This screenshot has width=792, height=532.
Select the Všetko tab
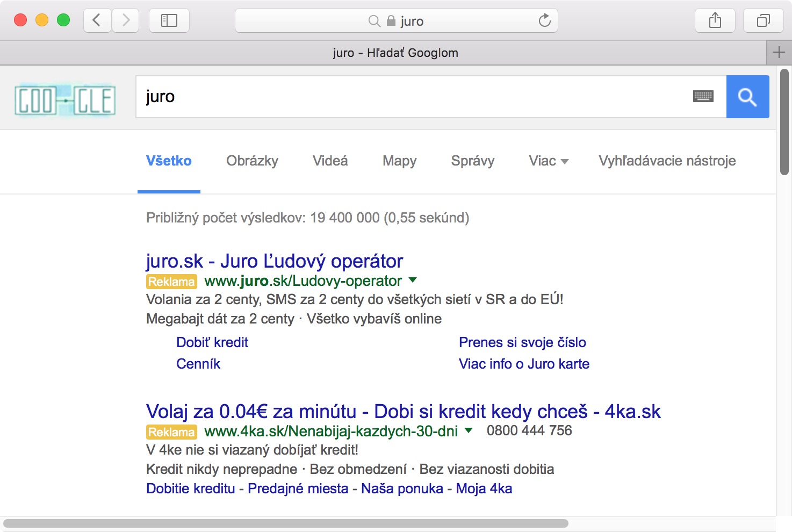click(x=169, y=161)
